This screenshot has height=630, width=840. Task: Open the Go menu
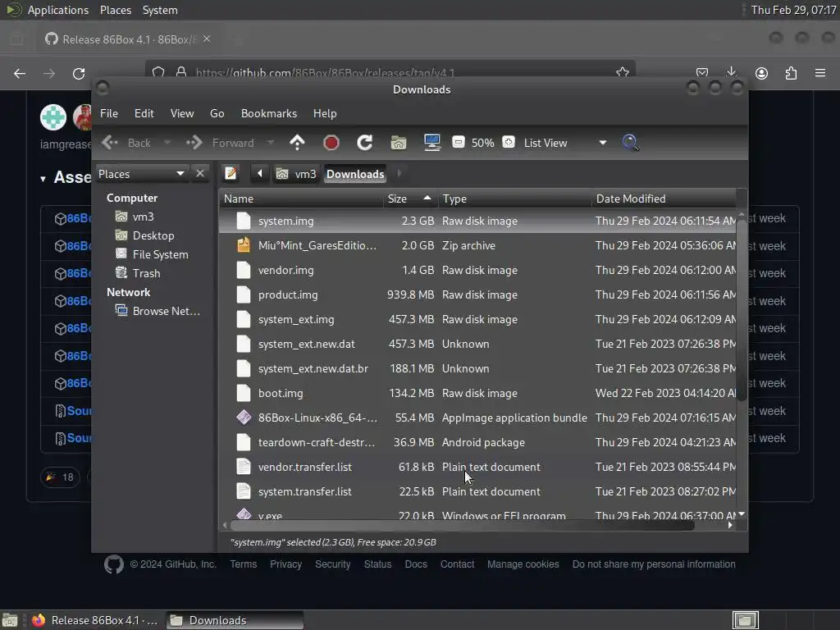(x=217, y=113)
